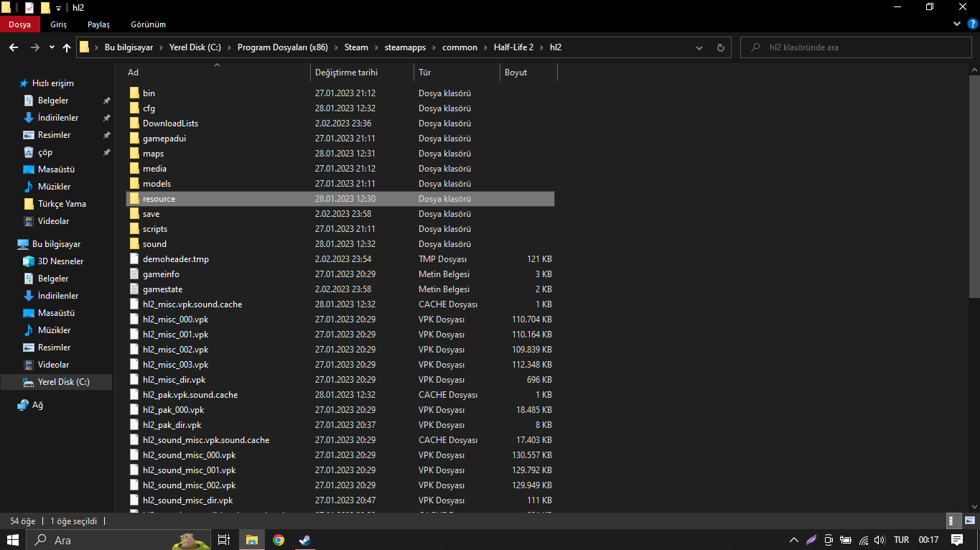Select the bin folder icon
980x550 pixels.
click(134, 93)
